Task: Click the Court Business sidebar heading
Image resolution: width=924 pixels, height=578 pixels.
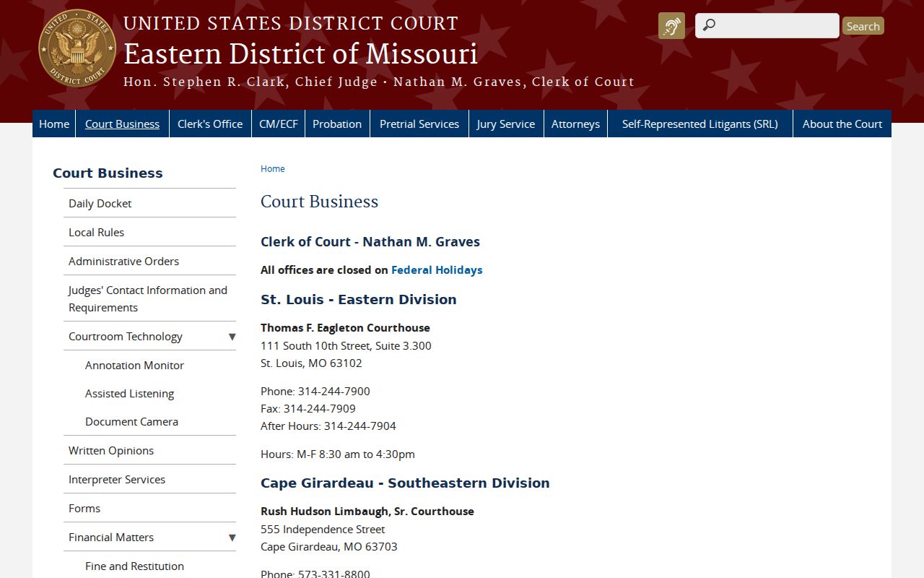Action: 108,173
